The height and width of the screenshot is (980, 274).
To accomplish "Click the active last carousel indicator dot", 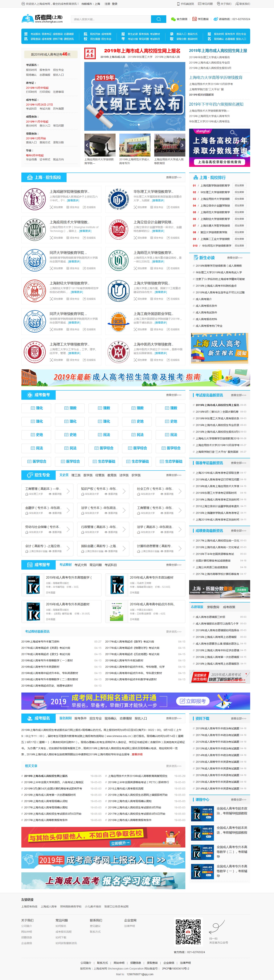I will [x=139, y=124].
